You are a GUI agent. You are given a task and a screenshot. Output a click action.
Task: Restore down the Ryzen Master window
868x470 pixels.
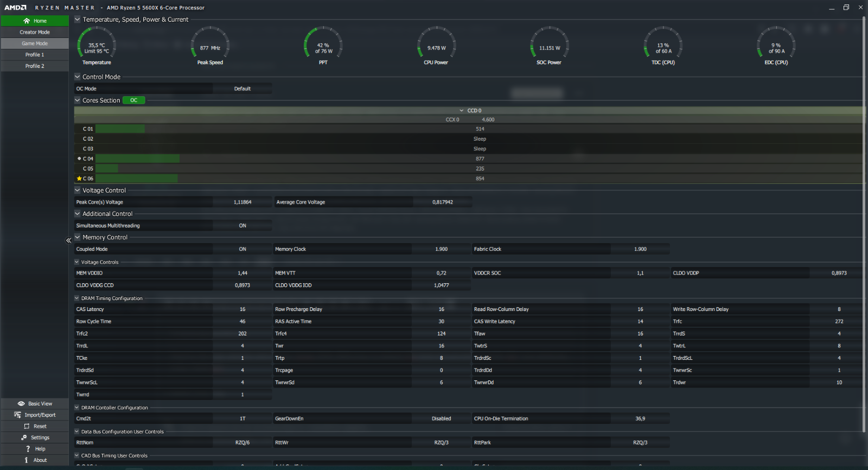point(846,8)
